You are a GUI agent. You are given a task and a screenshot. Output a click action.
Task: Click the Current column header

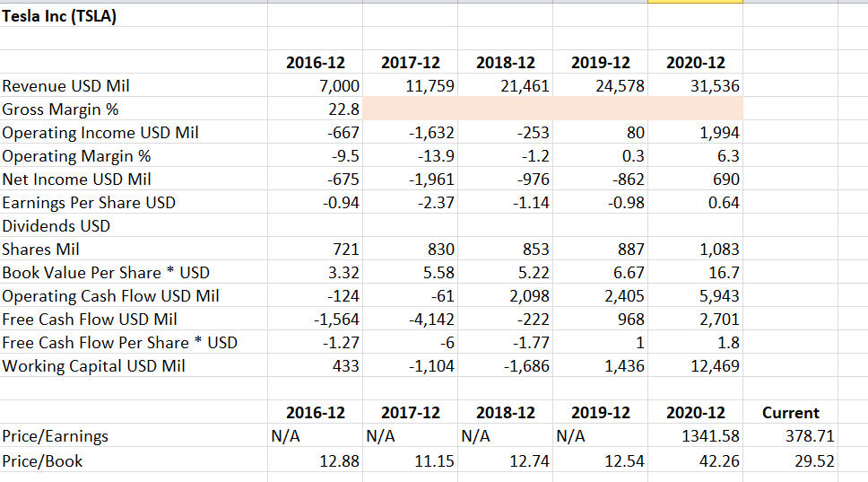click(791, 413)
